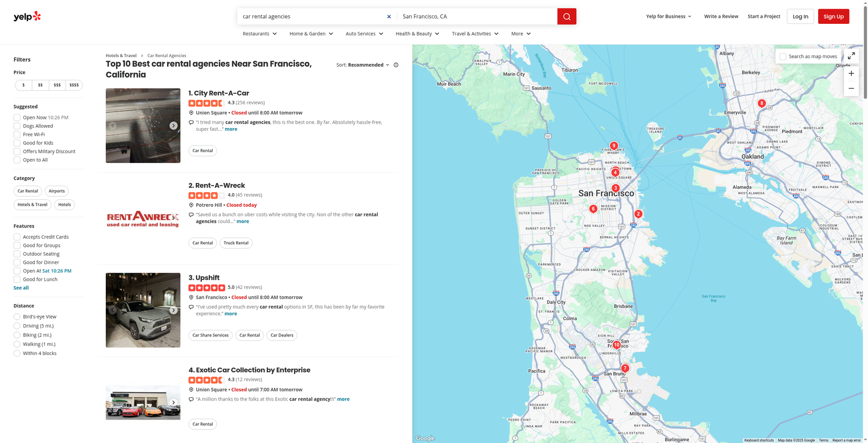
Task: Click the Upshift five-star rating
Action: click(x=206, y=288)
